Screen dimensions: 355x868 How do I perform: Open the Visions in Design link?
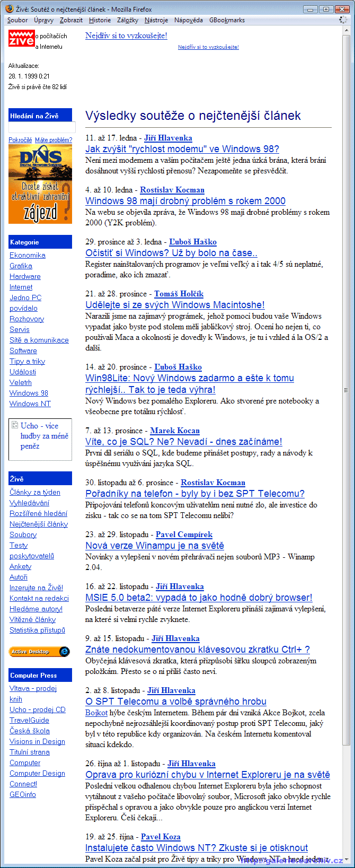pyautogui.click(x=37, y=741)
